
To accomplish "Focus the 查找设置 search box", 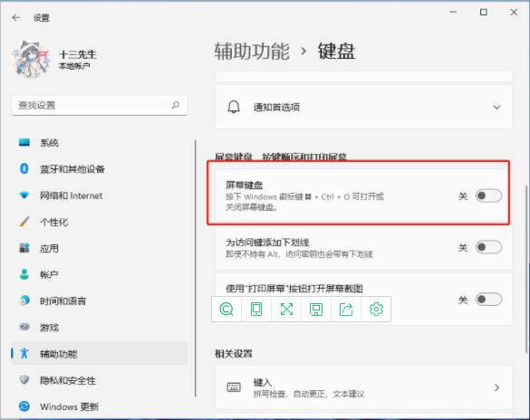I will click(100, 105).
